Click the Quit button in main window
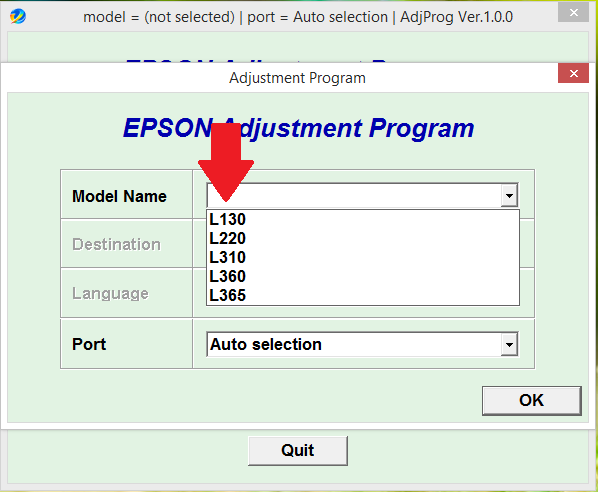Image resolution: width=598 pixels, height=492 pixels. (x=297, y=450)
